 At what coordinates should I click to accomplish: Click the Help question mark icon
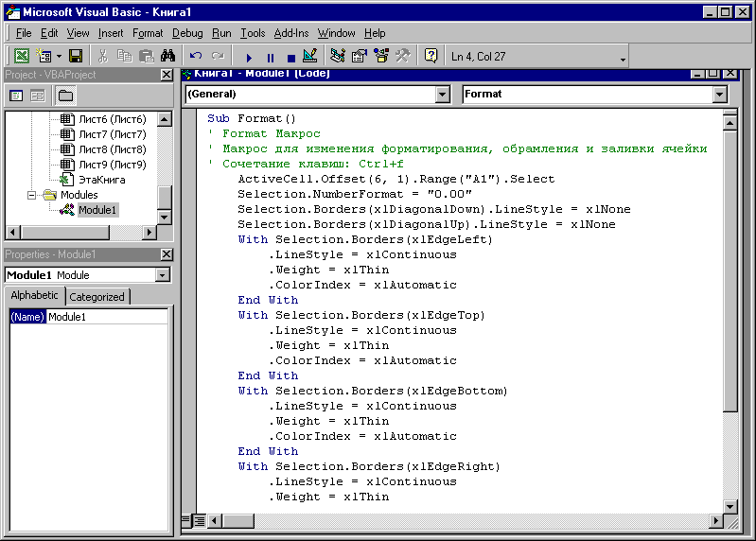(431, 57)
